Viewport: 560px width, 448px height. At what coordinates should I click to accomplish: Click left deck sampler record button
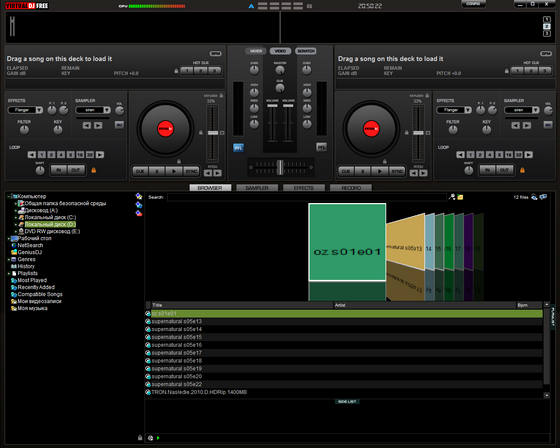click(x=119, y=125)
